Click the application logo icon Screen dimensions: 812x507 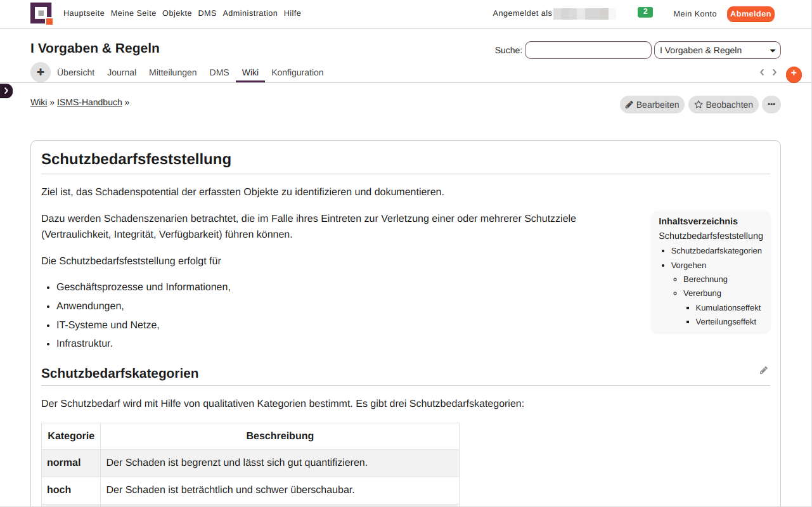(41, 14)
